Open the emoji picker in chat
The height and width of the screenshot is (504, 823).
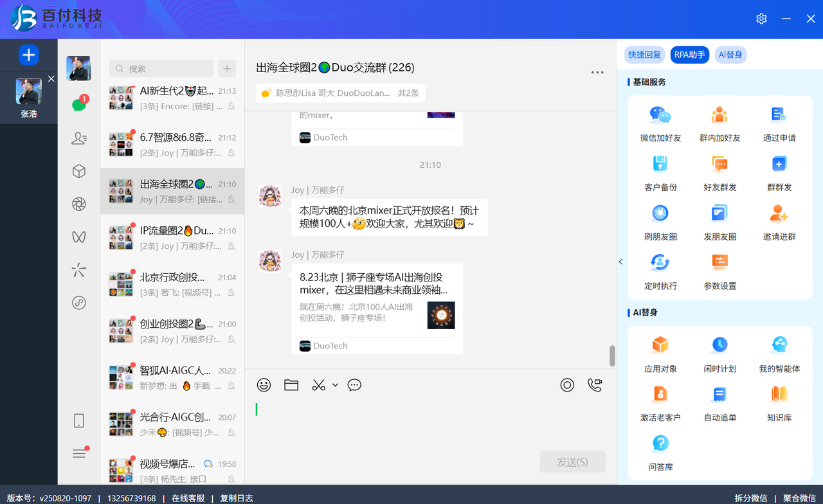click(x=264, y=384)
